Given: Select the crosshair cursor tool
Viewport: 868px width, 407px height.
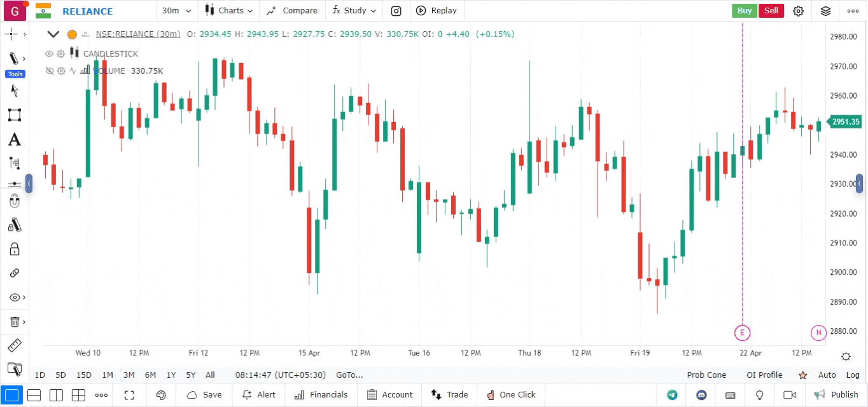Looking at the screenshot, I should (x=10, y=34).
